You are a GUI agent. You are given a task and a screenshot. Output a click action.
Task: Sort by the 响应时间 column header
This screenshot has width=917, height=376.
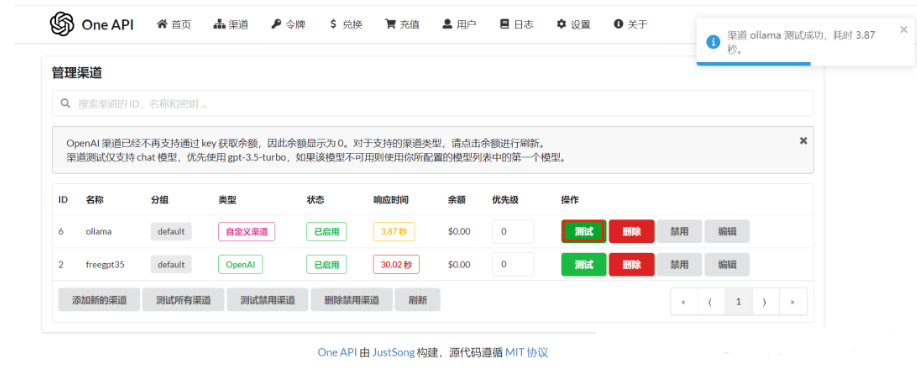pyautogui.click(x=391, y=199)
